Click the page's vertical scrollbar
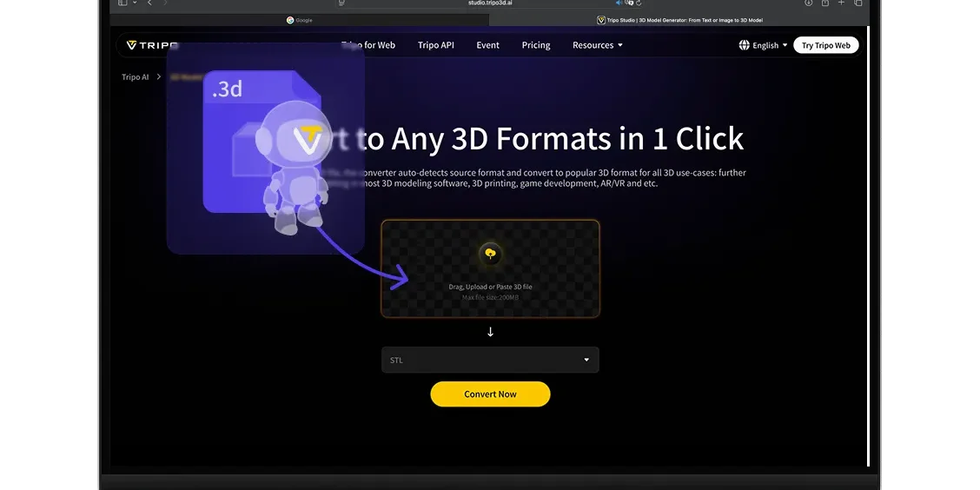Viewport: 980px width, 490px height. (868, 246)
